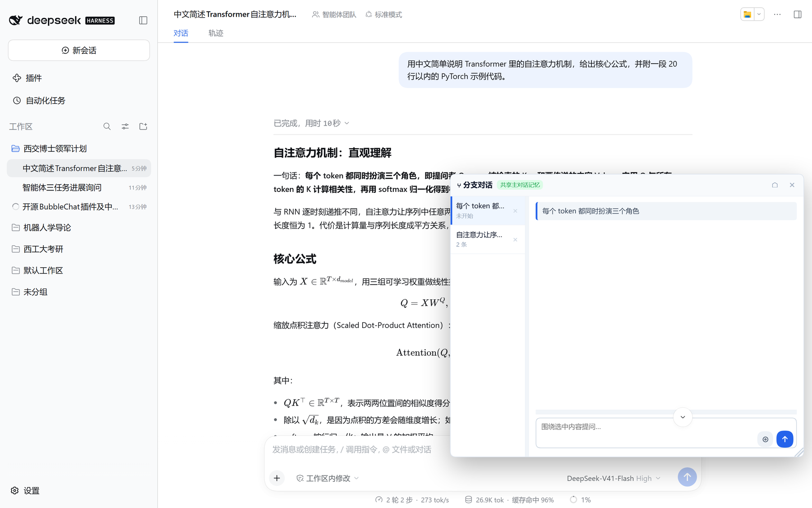Collapse the left sidebar panel icon
Image resolution: width=812 pixels, height=508 pixels.
[143, 20]
